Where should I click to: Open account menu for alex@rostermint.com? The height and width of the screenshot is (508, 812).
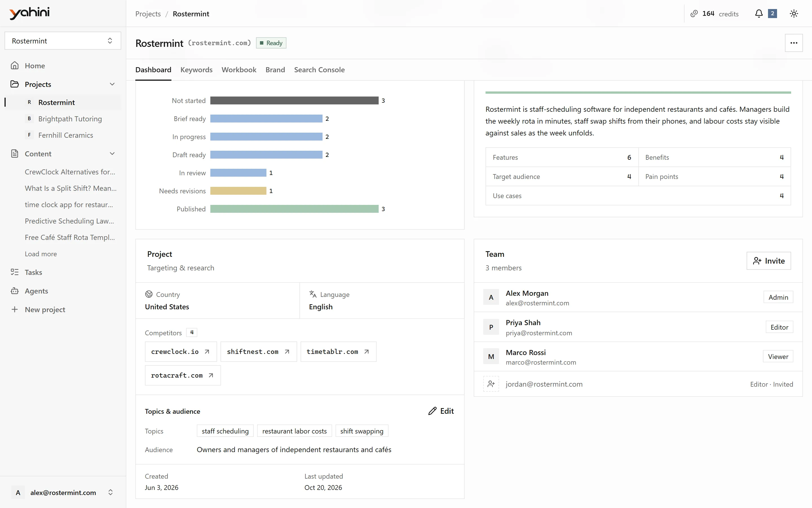point(63,492)
